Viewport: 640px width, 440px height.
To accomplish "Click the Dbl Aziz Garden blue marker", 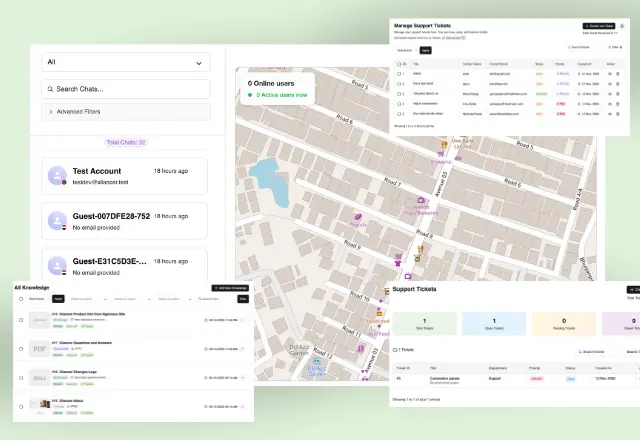I will tap(316, 362).
